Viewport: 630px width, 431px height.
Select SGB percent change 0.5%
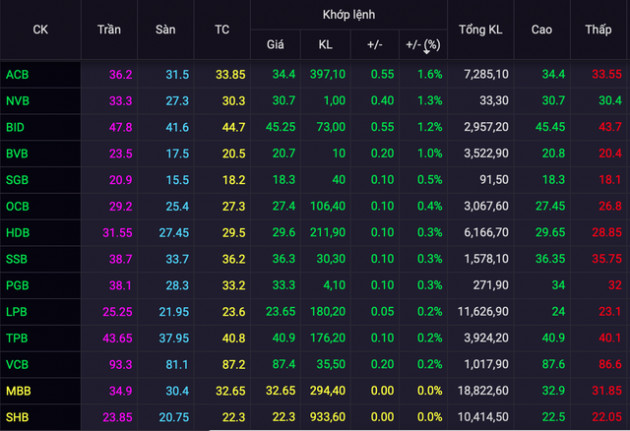coord(430,180)
